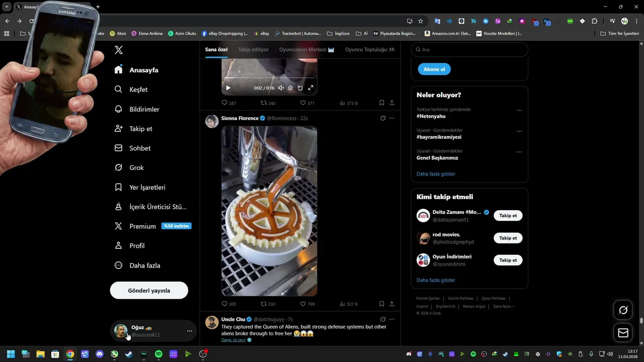This screenshot has width=644, height=362.
Task: Expand account menu next to Oğuz profile
Action: (189, 331)
